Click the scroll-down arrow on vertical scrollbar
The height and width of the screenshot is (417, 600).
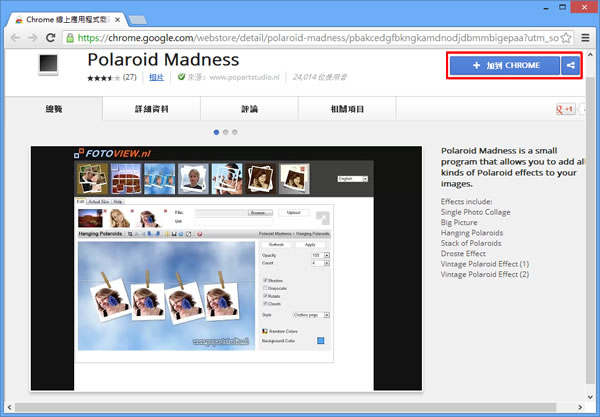click(x=590, y=397)
